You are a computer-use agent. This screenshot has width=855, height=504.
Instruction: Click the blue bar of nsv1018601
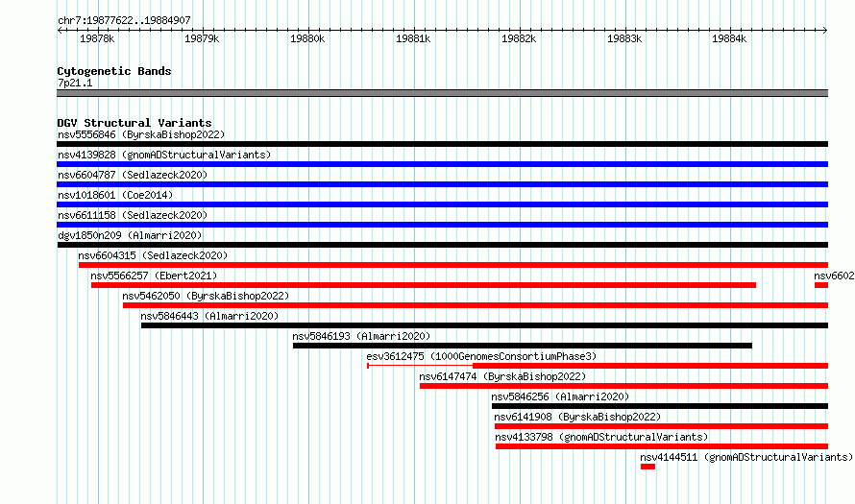(442, 204)
